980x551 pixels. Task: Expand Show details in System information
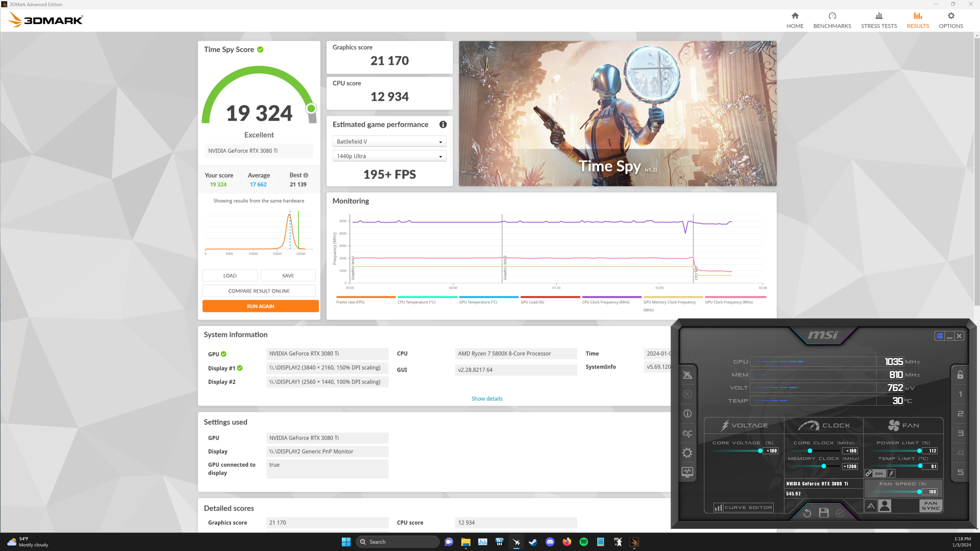487,398
